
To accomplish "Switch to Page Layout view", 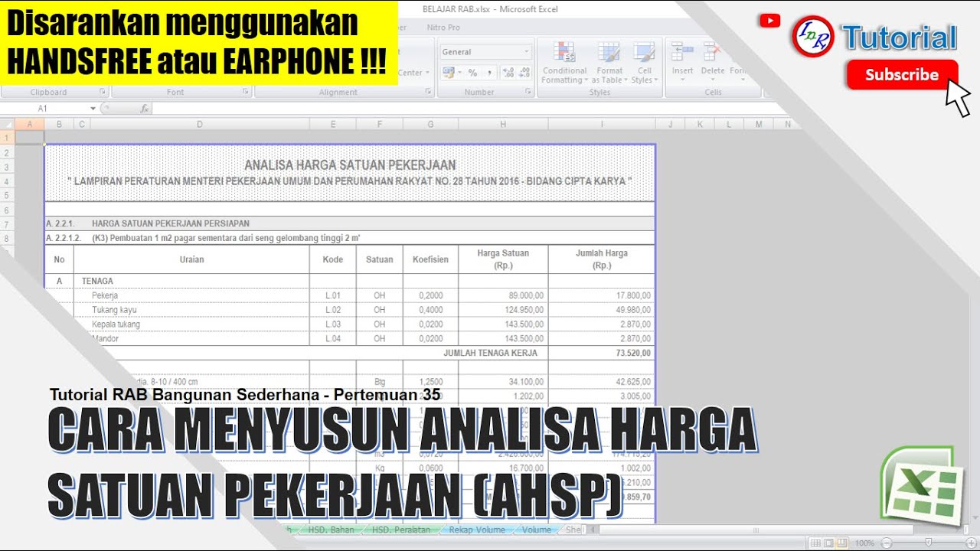I will click(830, 543).
